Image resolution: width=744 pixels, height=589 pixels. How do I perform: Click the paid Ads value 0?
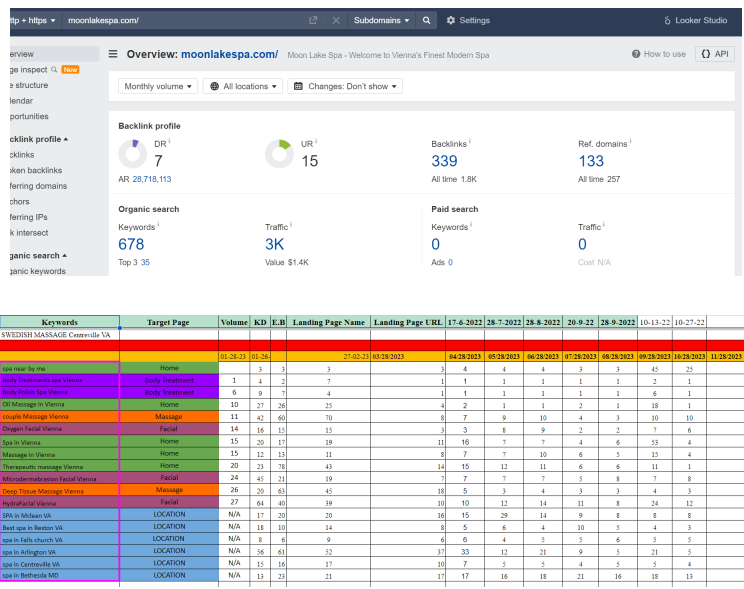click(450, 262)
